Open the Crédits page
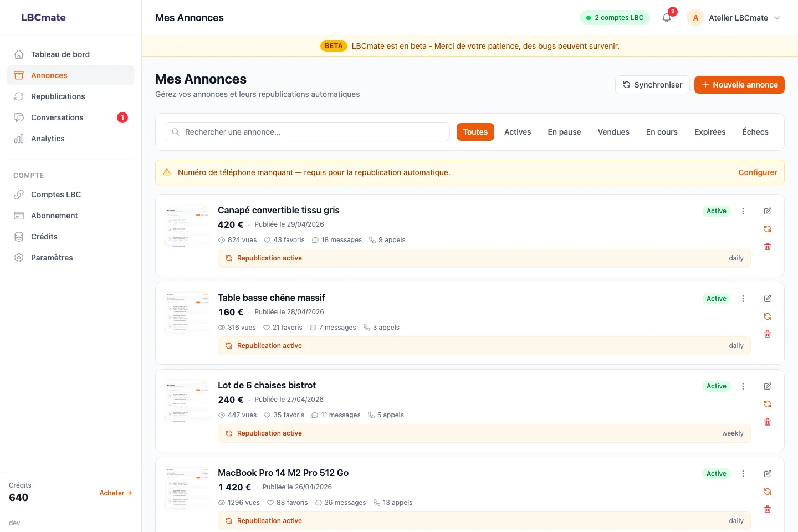The image size is (798, 532). (70, 237)
